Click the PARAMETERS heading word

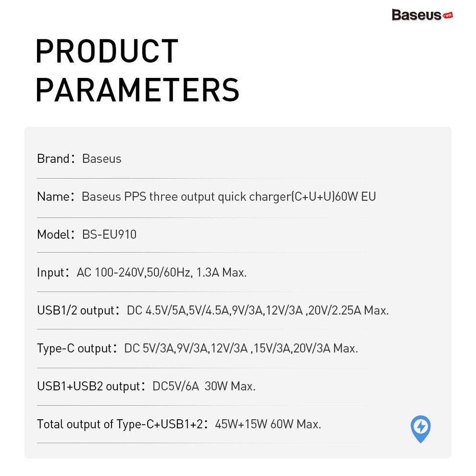click(138, 89)
